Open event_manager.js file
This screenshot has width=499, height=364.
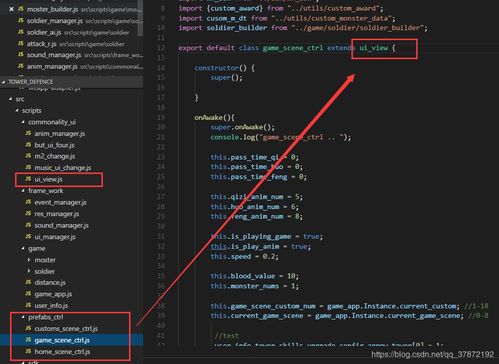pyautogui.click(x=60, y=202)
